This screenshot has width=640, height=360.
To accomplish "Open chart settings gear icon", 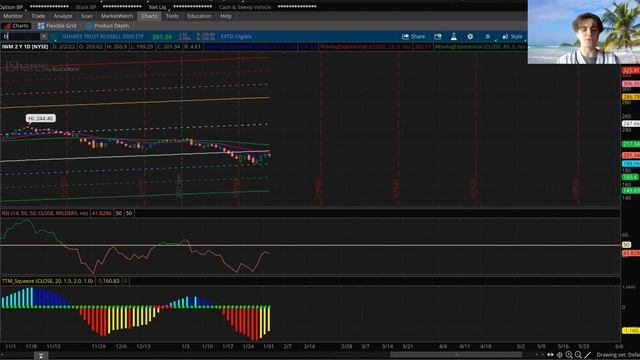I will 470,36.
